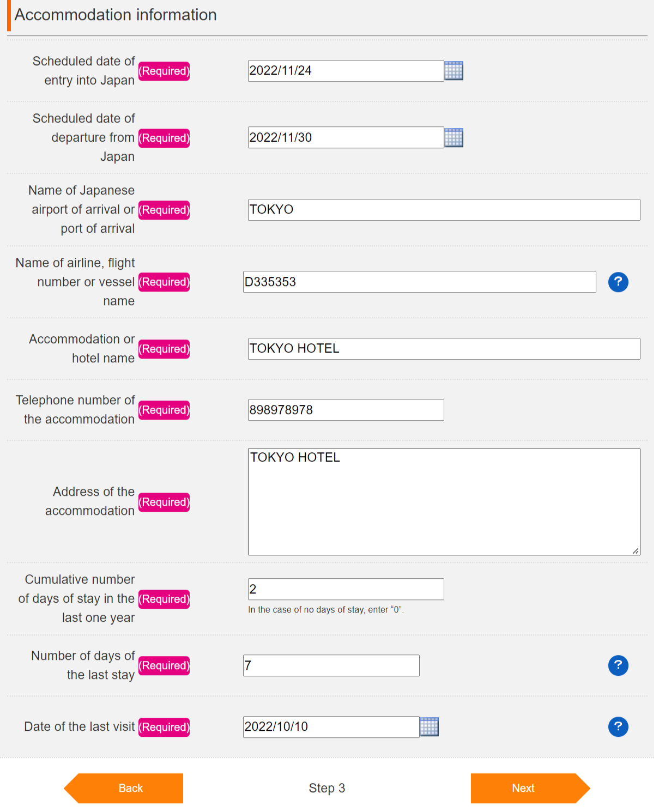Click the accommodation address text area

point(444,501)
